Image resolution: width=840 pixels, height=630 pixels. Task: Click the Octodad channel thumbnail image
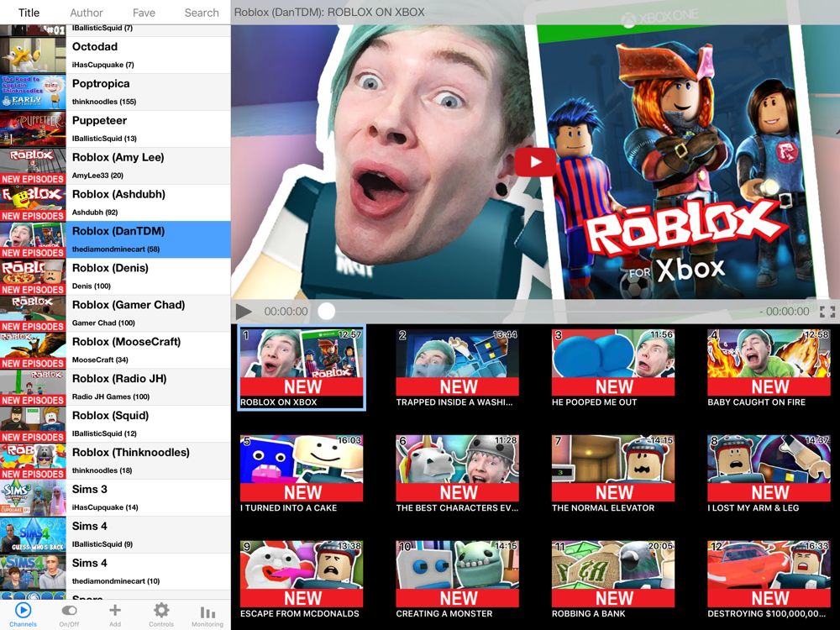[x=33, y=55]
